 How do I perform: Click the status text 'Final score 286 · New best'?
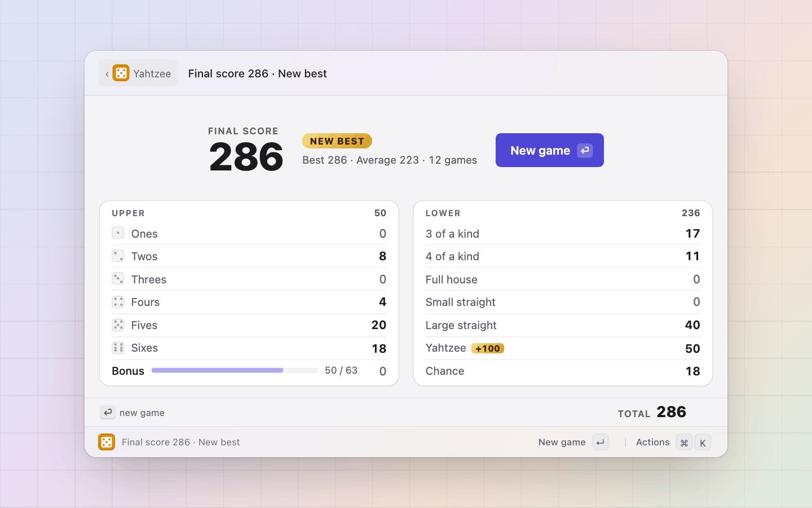[x=181, y=442]
